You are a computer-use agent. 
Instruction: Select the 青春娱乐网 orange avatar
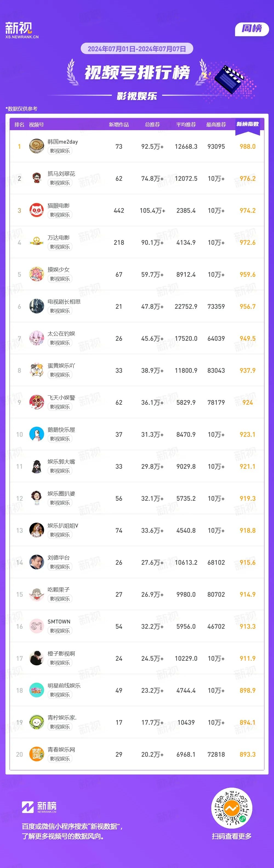pos(36,755)
